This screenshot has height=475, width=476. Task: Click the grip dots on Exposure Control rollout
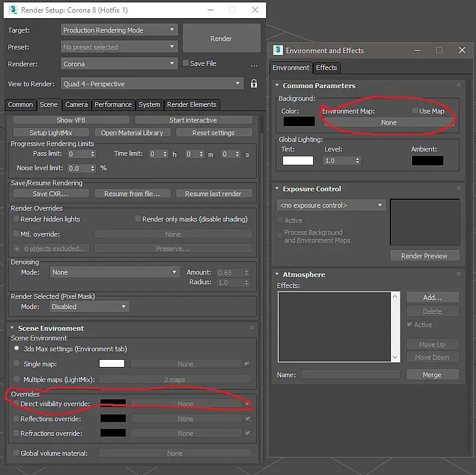459,188
